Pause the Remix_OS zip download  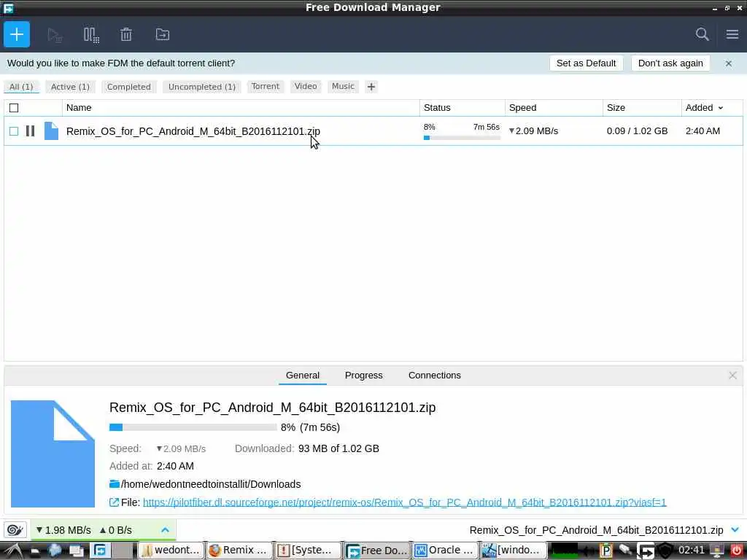tap(30, 131)
